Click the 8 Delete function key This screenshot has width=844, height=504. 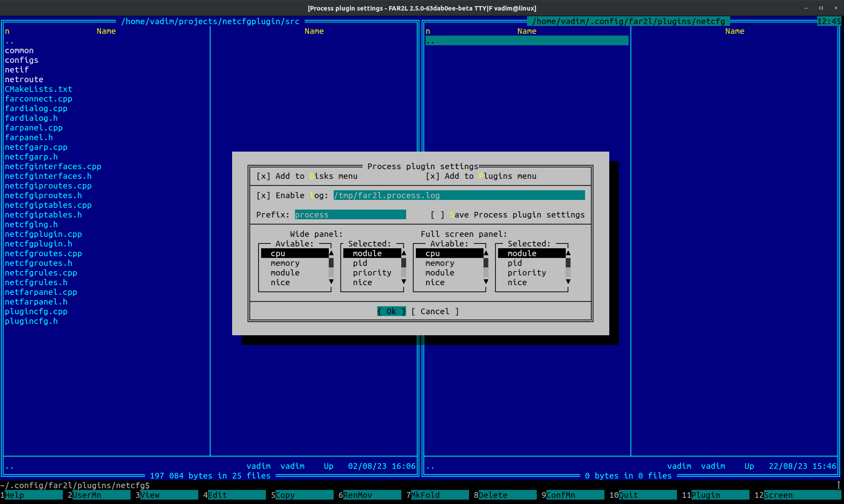[505, 495]
